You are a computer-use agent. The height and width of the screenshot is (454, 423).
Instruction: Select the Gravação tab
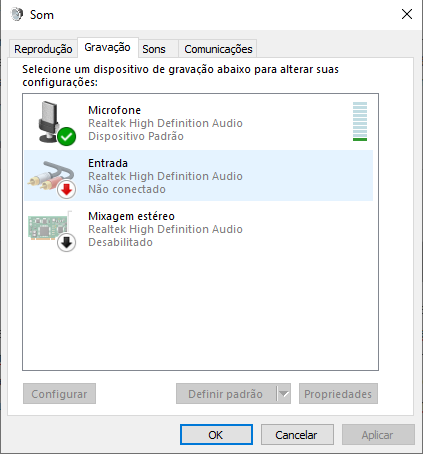point(107,47)
